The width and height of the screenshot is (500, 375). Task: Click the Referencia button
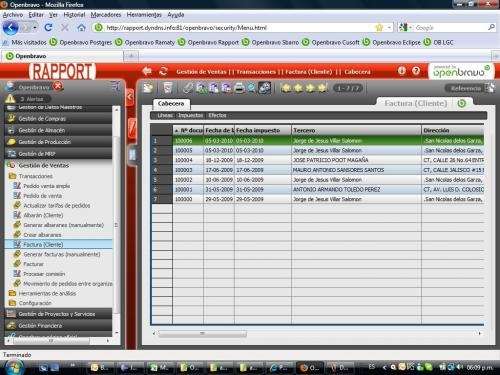(x=466, y=88)
